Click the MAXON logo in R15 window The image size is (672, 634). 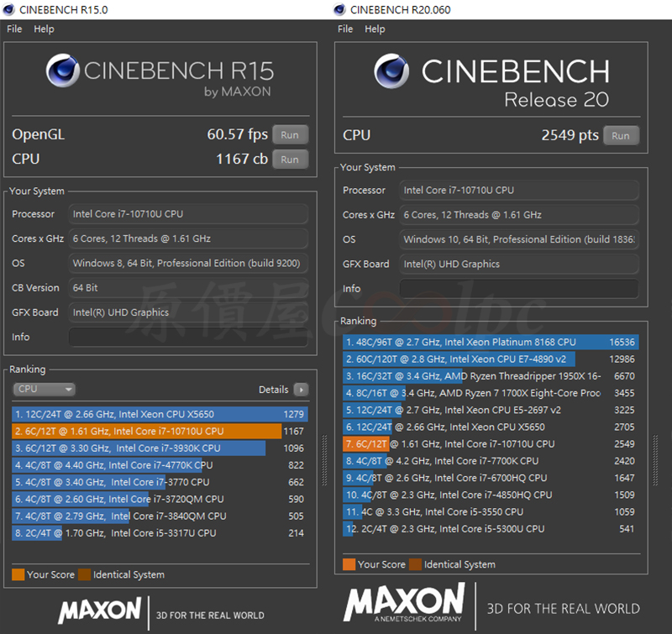point(99,610)
